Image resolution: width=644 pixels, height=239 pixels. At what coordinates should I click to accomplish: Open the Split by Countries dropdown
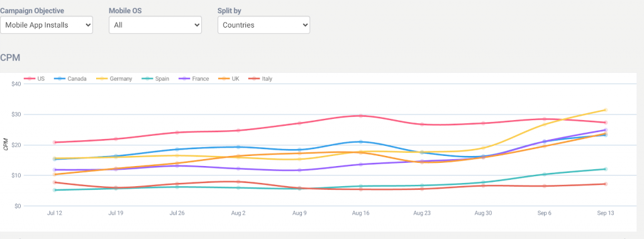tap(264, 25)
